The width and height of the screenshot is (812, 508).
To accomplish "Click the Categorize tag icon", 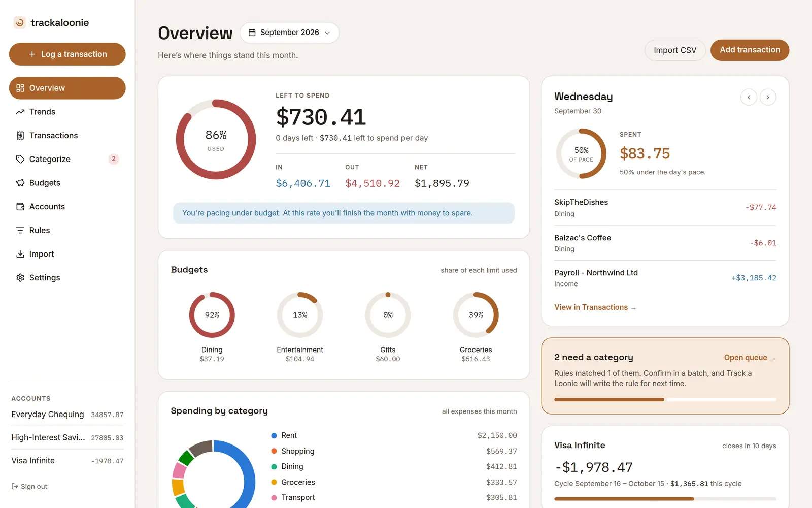I will [20, 159].
